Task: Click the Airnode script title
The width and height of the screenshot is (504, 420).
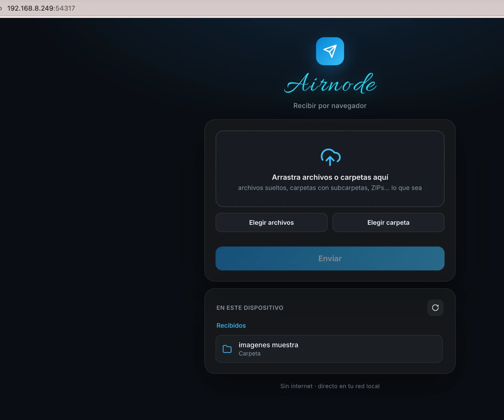Action: coord(330,83)
